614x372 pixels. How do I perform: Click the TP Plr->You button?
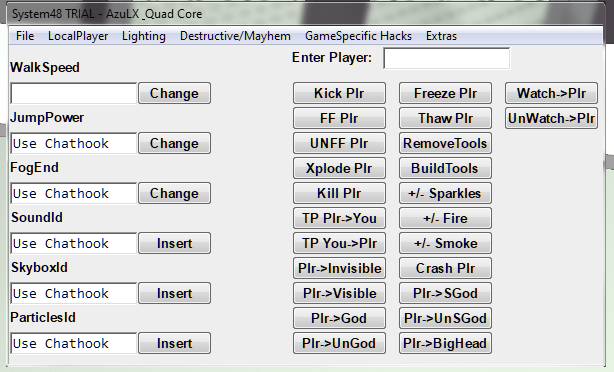(x=339, y=218)
